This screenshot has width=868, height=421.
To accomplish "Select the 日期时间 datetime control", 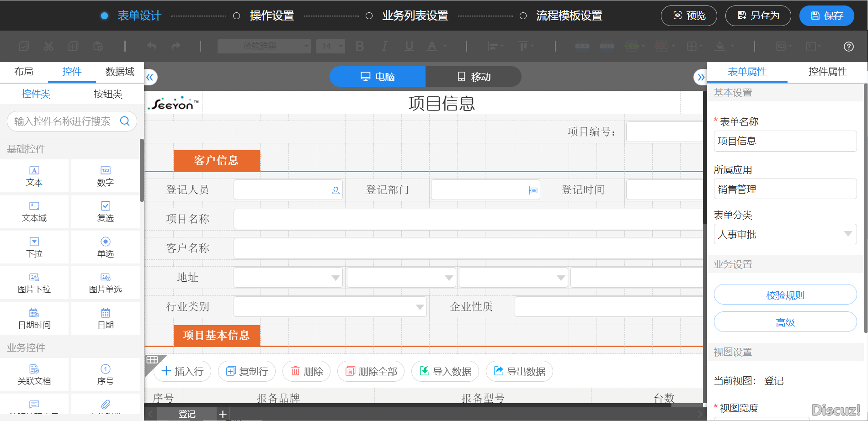I will tap(34, 319).
